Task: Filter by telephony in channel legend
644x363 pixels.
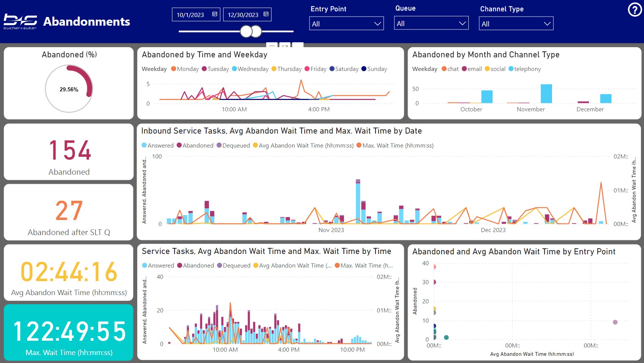Action: [524, 69]
